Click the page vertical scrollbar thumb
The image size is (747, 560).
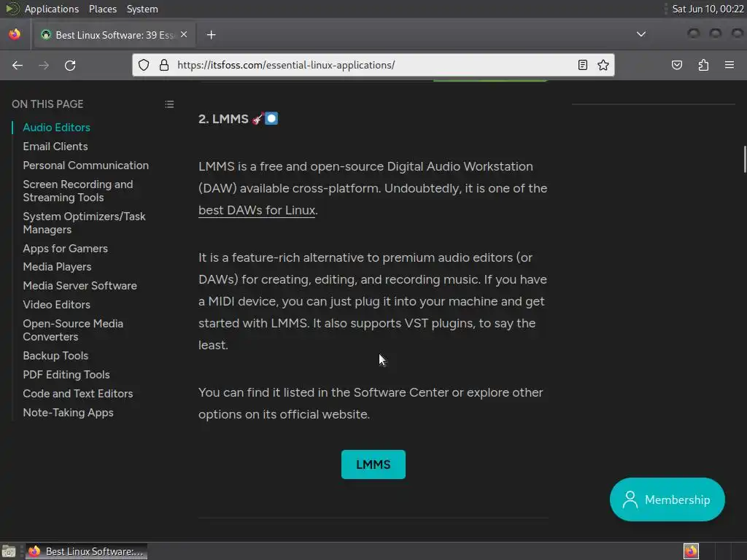coord(744,160)
